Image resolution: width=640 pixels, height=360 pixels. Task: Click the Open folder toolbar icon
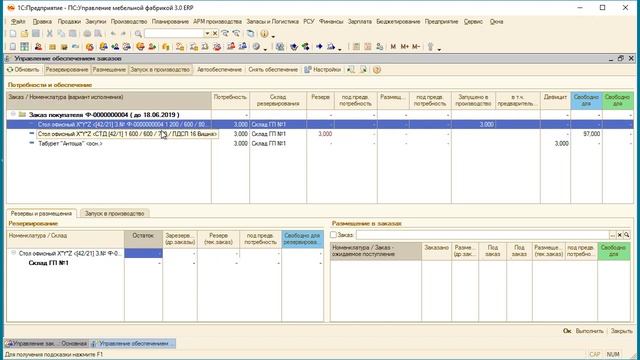[x=24, y=34]
